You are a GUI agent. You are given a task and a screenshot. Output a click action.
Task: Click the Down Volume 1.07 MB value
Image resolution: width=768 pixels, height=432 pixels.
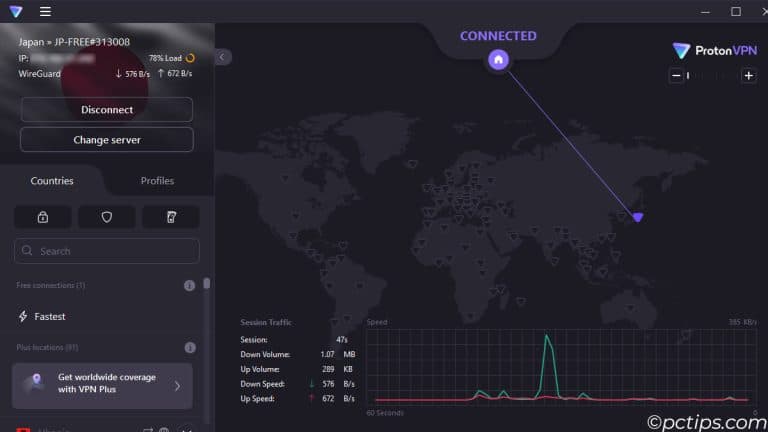click(x=337, y=354)
